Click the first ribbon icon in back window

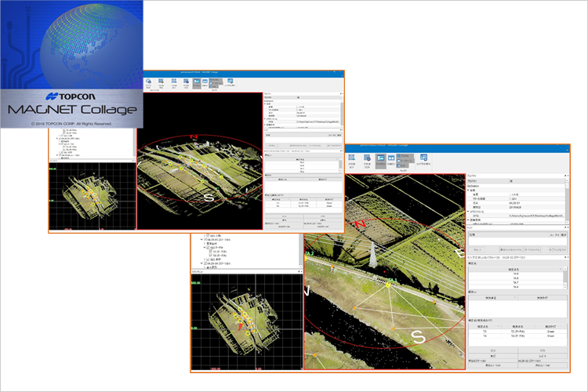coord(149,81)
